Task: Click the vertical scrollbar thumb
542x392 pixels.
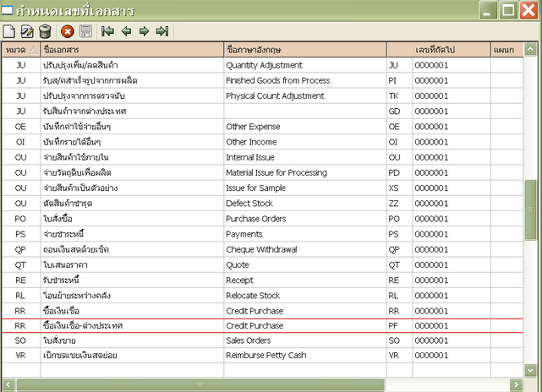Action: coord(530,209)
